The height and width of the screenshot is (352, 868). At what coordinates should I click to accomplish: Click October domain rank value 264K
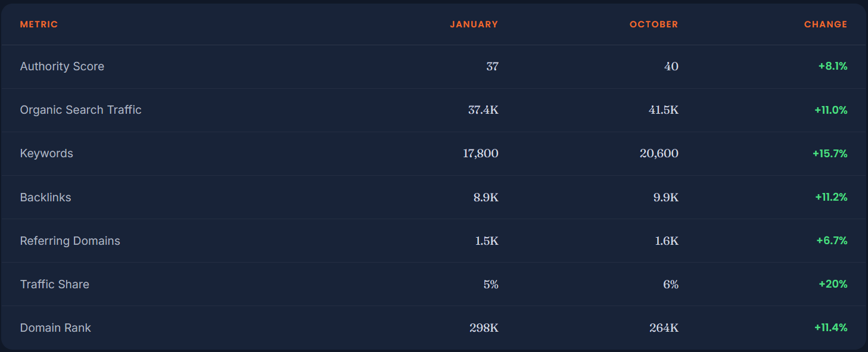pos(664,328)
